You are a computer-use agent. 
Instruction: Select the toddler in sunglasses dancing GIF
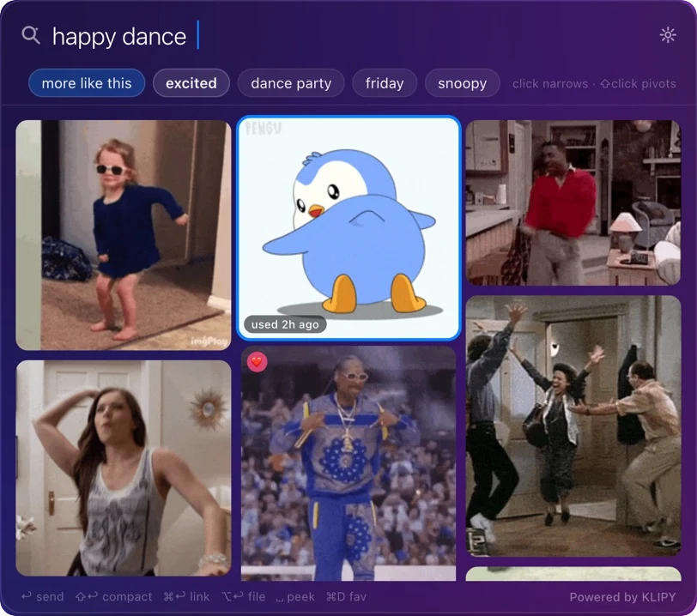124,235
